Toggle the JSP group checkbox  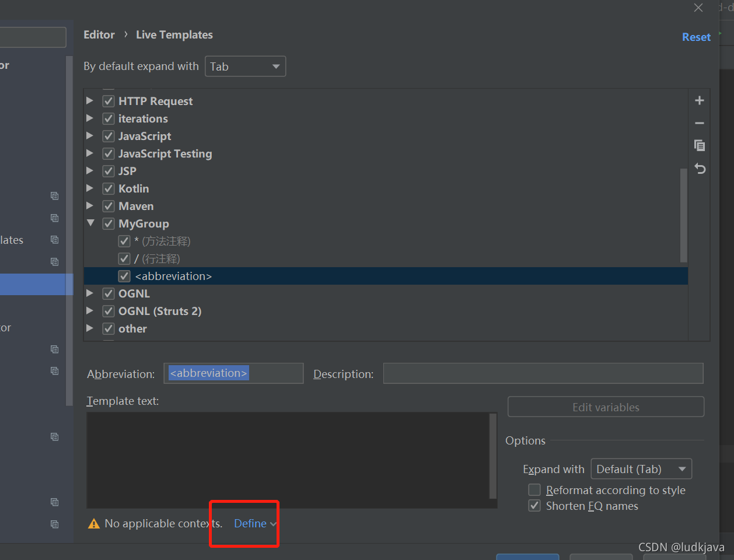point(109,171)
